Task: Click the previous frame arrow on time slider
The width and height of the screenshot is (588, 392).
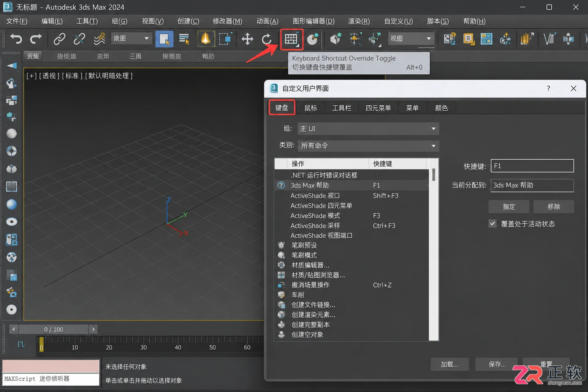Action: coord(13,329)
